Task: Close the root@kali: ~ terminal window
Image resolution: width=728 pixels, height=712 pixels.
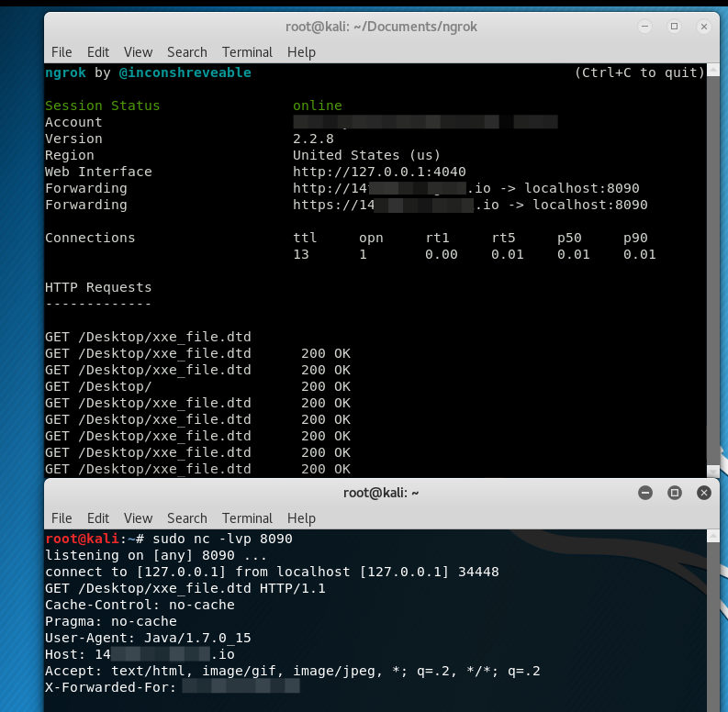Action: tap(704, 493)
